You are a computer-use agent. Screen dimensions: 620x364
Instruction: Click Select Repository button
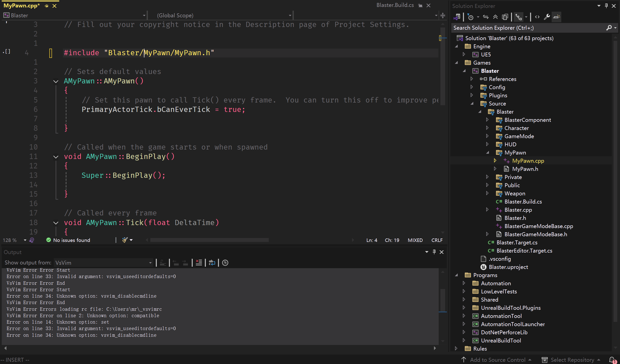(571, 360)
